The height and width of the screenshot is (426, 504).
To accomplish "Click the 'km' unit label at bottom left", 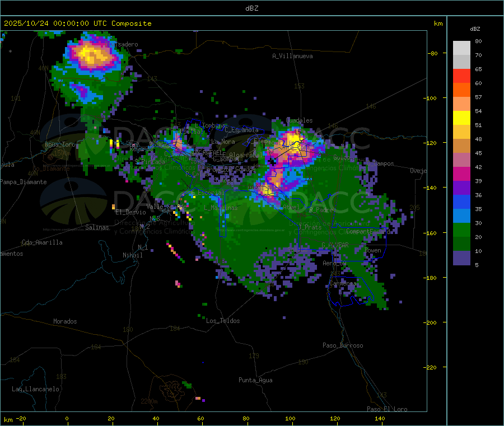I will (x=8, y=420).
